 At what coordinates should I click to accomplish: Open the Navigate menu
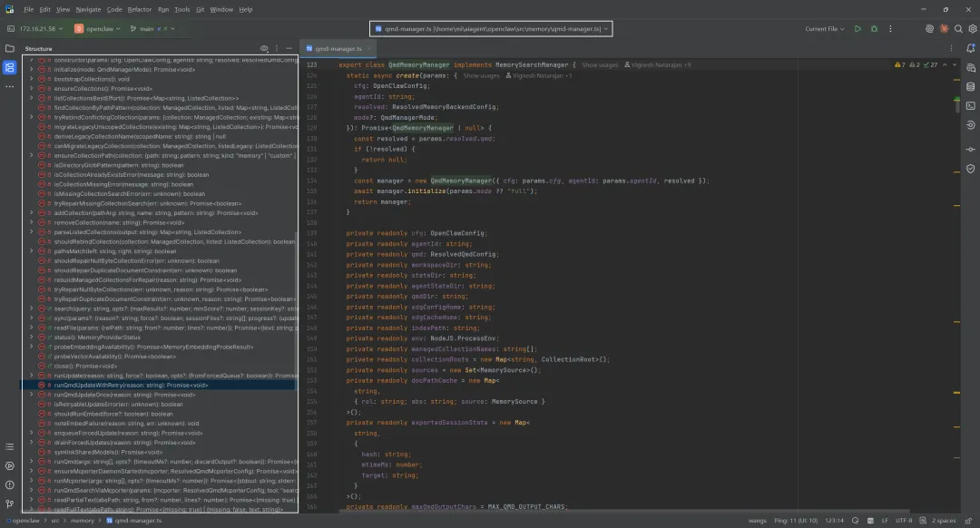(x=88, y=9)
